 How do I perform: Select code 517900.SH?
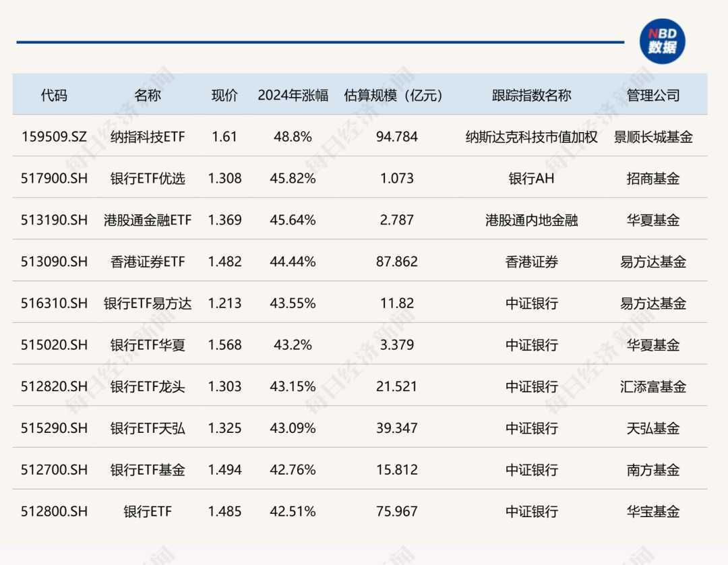(x=54, y=179)
